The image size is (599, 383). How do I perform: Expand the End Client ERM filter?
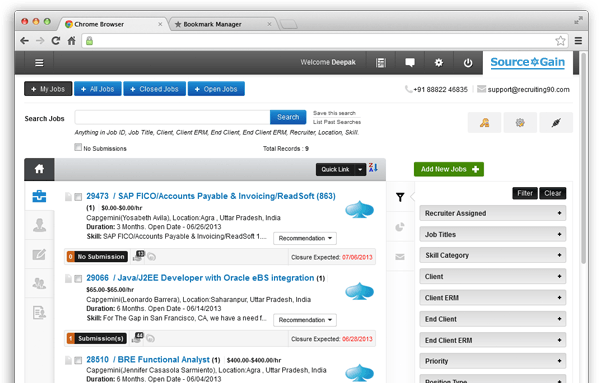(492, 340)
